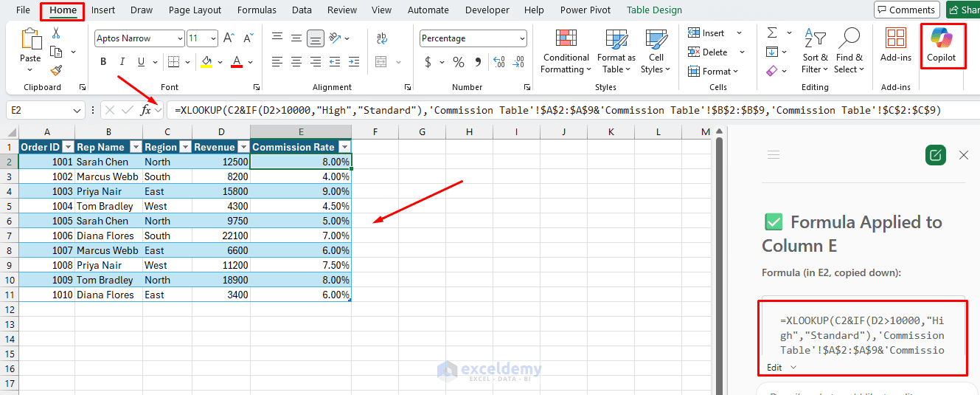Open the Region column filter dropdown
The height and width of the screenshot is (395, 980).
click(x=185, y=147)
